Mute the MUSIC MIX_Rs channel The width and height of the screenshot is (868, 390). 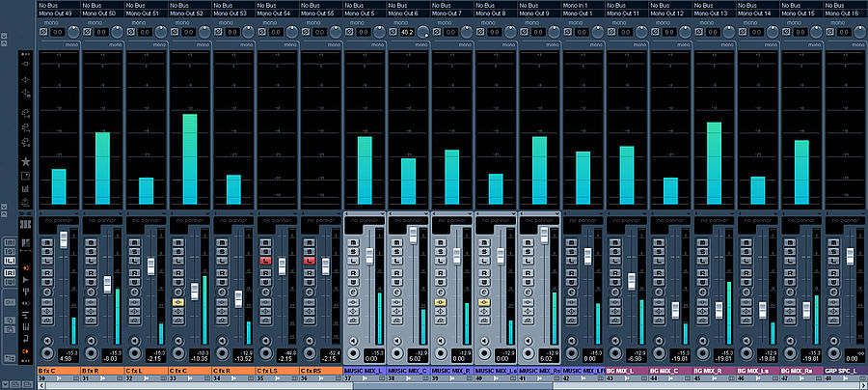coord(529,242)
